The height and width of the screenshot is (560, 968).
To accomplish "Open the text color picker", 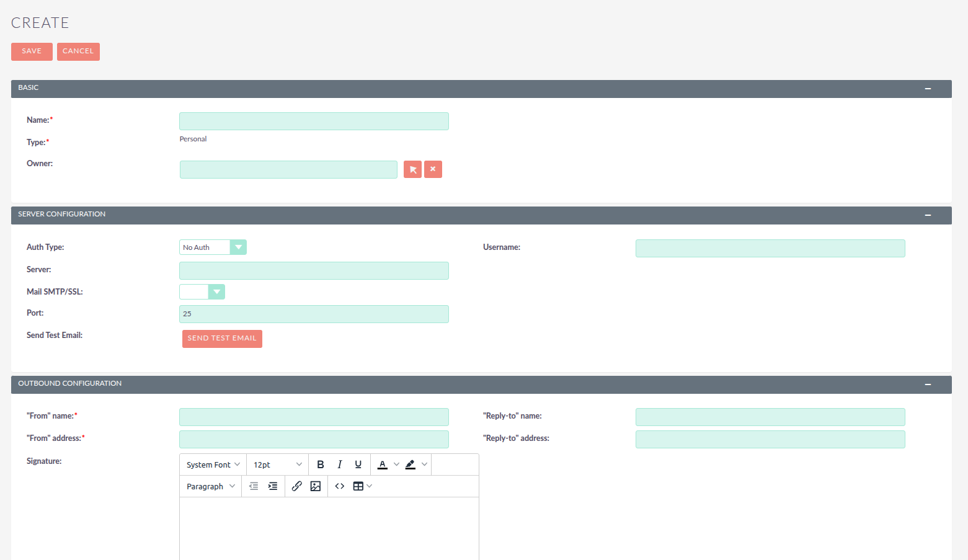I will click(383, 464).
